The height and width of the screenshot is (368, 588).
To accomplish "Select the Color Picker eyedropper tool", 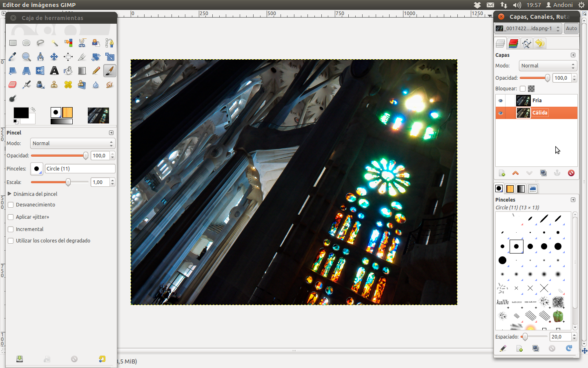I will click(x=13, y=57).
